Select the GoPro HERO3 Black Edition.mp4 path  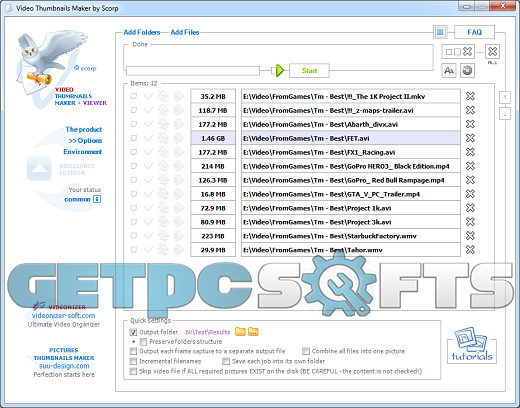click(x=351, y=166)
